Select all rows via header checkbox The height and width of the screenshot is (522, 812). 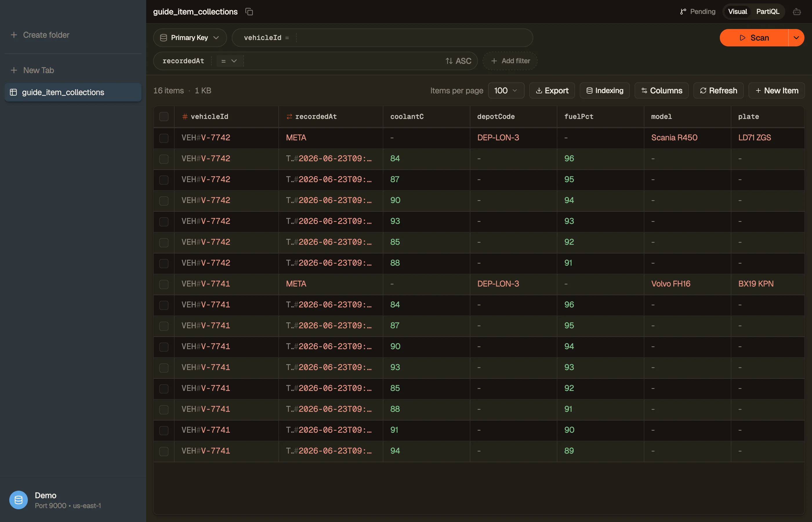[x=164, y=117]
